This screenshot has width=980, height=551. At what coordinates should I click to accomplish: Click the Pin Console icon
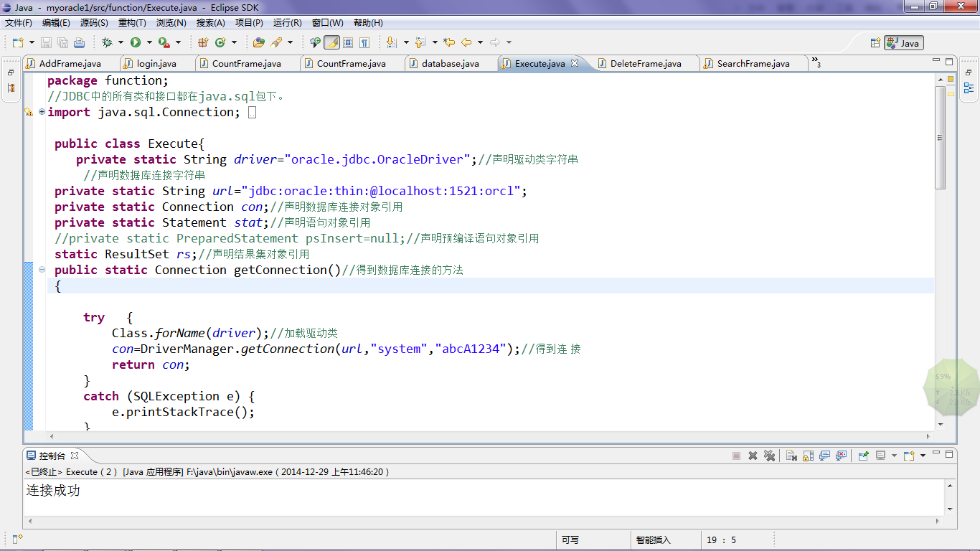click(864, 456)
